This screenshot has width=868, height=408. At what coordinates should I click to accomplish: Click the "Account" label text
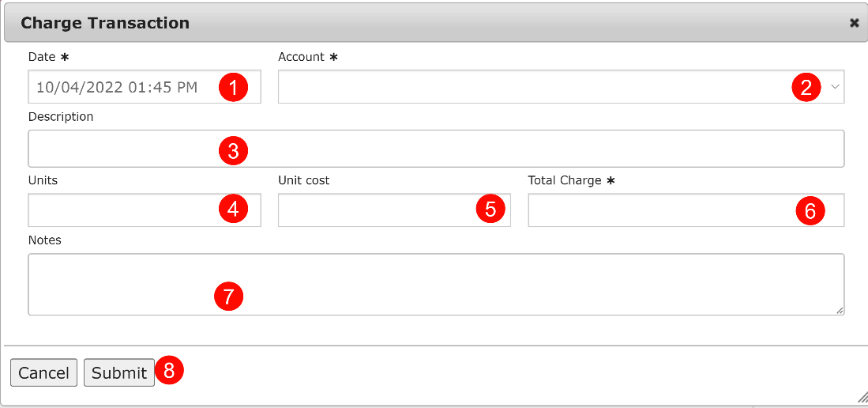(301, 57)
